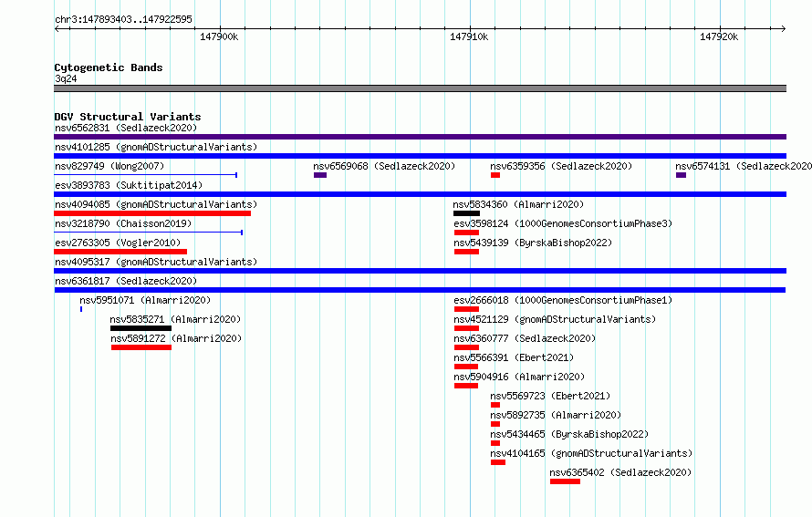Viewport: 812px width, 517px height.
Task: Click nsv5439139 (ByrskaBishop2022) label
Action: pyautogui.click(x=533, y=243)
